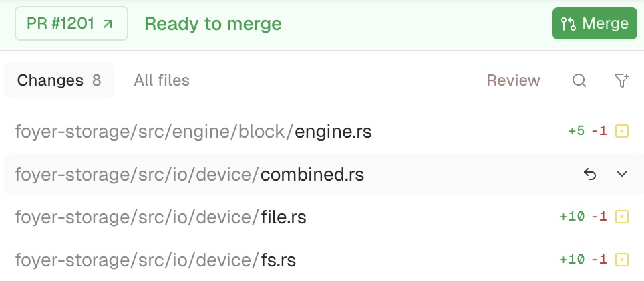Open the PR #1201 link

[x=71, y=24]
